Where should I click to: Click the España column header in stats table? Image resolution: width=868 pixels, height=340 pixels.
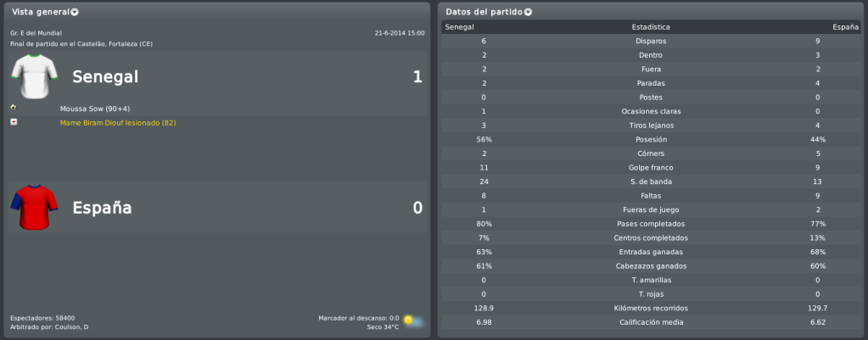coord(846,27)
